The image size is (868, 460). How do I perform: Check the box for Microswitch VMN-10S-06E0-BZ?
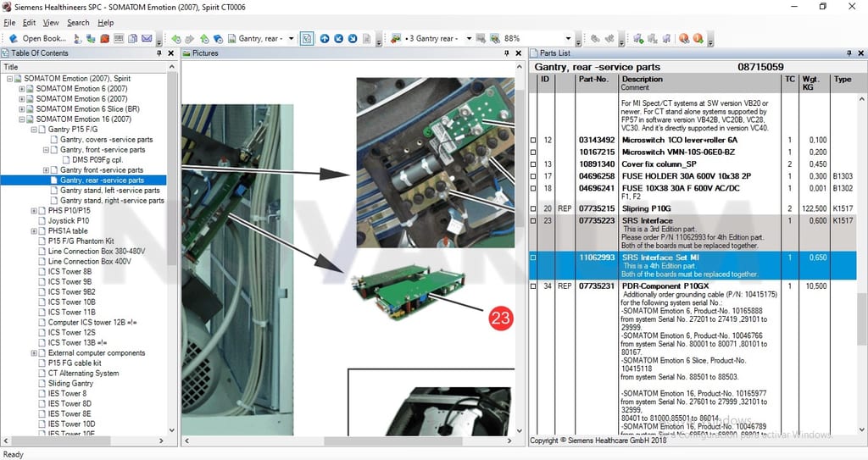[x=533, y=152]
